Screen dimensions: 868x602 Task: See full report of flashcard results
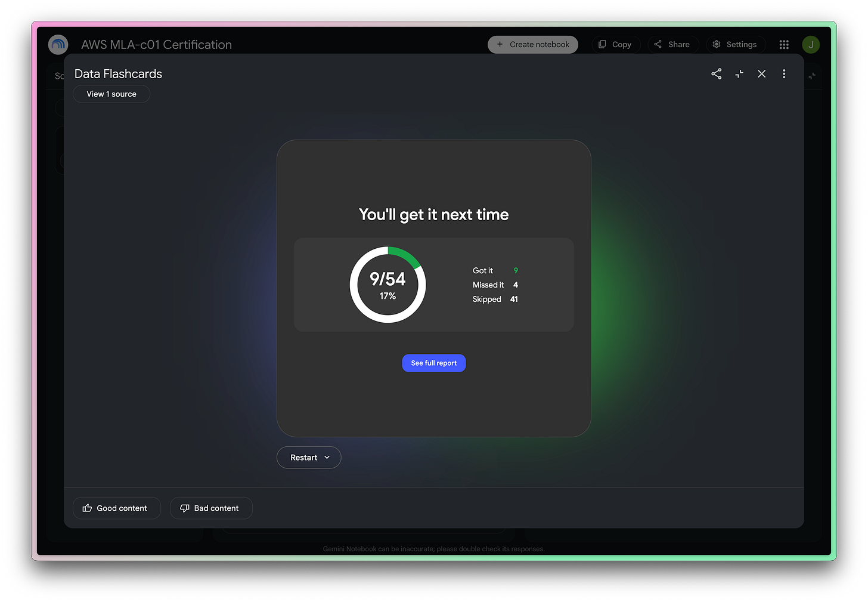tap(434, 363)
